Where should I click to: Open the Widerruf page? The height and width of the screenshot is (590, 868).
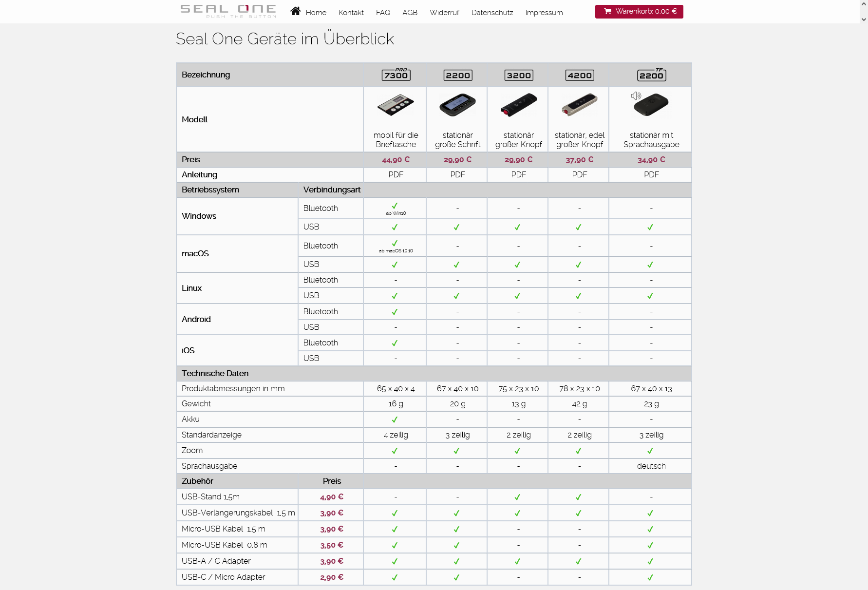[x=444, y=13]
